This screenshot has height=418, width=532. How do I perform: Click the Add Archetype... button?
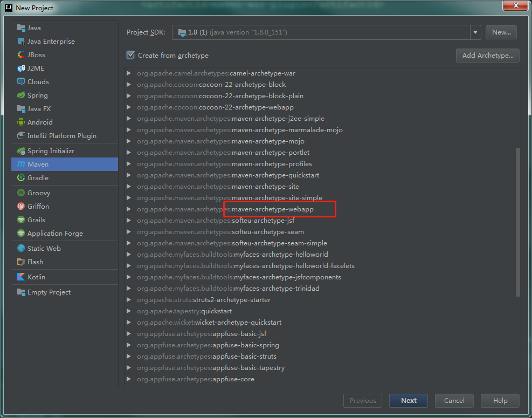click(x=488, y=56)
